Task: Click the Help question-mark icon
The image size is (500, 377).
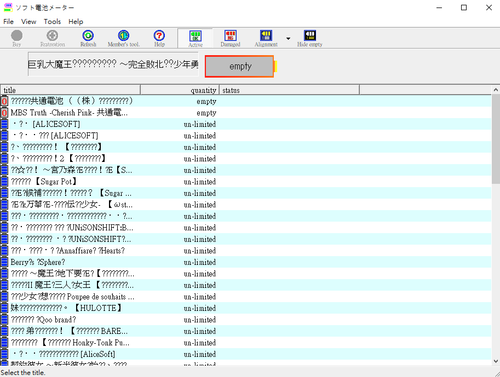Action: (159, 38)
